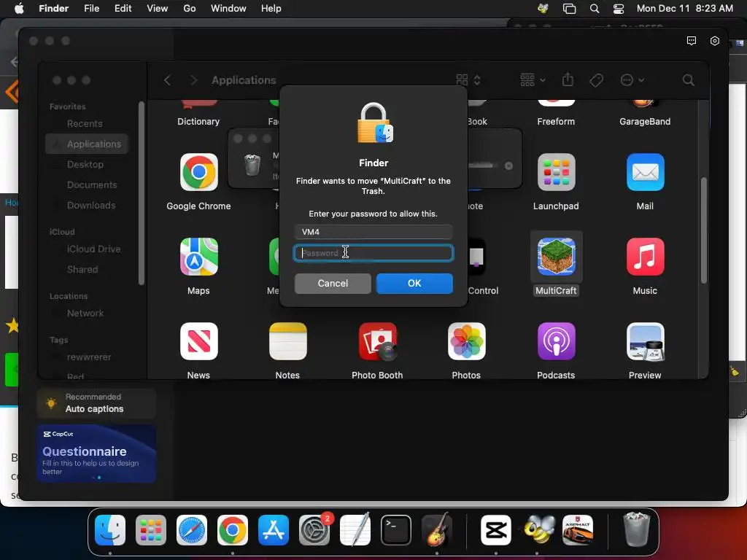Click the Google Chrome app icon in Applications
The image size is (747, 560).
click(x=198, y=172)
